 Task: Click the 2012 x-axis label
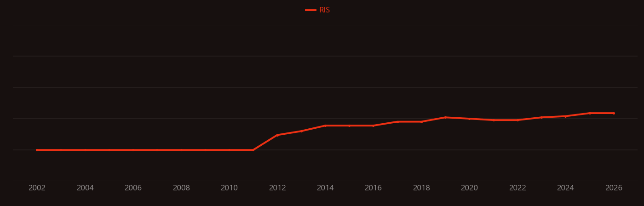pyautogui.click(x=277, y=188)
